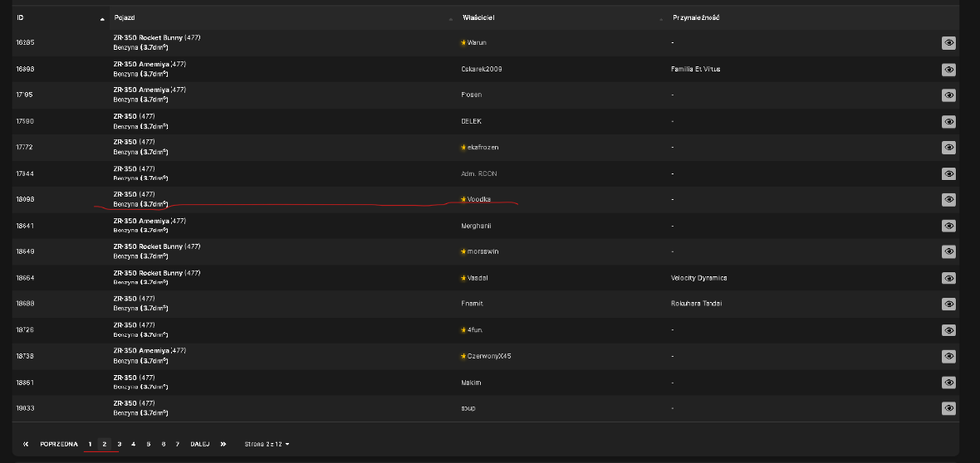980x463 pixels.
Task: Click eye icon in Voodka's row
Action: [x=949, y=199]
